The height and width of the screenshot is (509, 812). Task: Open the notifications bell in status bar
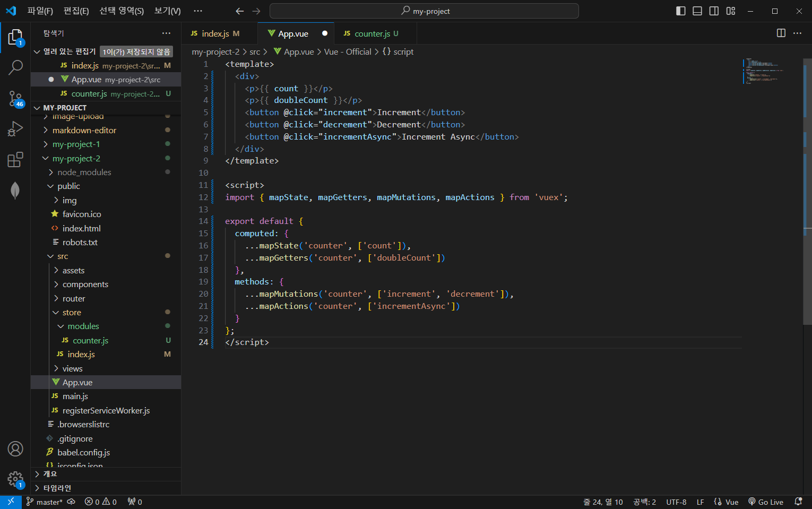coord(798,502)
